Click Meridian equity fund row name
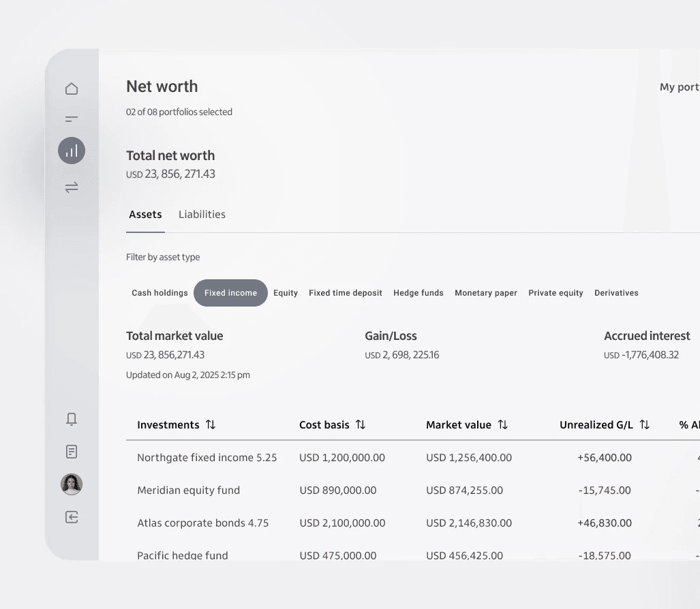This screenshot has height=609, width=700. [x=188, y=490]
